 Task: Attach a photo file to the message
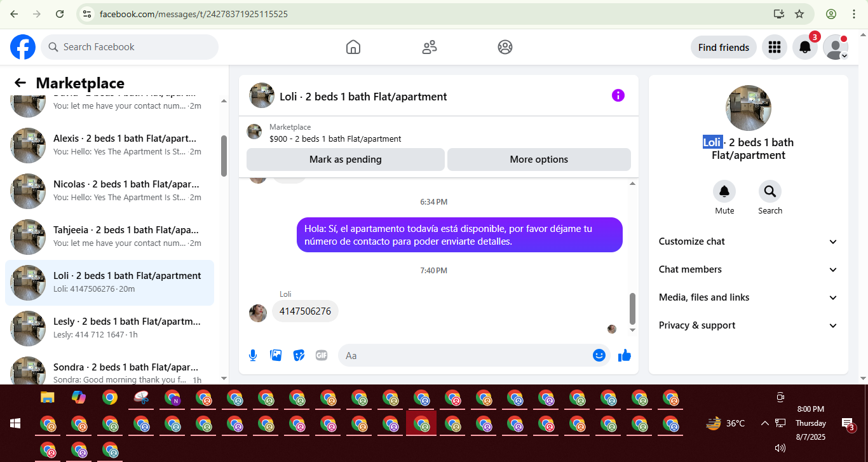pyautogui.click(x=276, y=355)
